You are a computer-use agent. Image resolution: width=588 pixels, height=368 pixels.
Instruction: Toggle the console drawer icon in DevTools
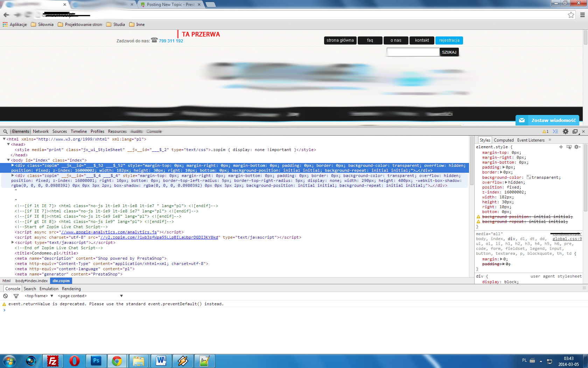(x=555, y=131)
